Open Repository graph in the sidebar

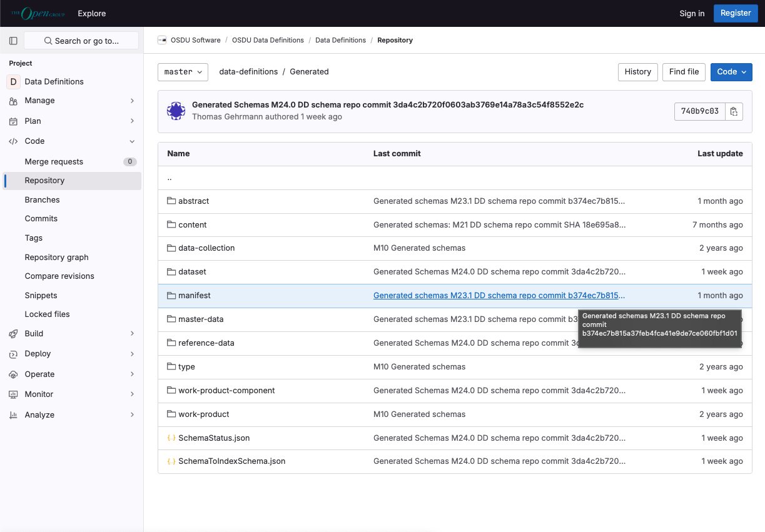[72, 258]
